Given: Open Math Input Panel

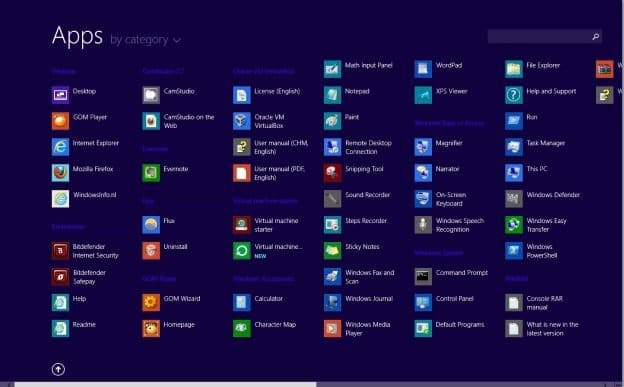Looking at the screenshot, I should (x=359, y=69).
